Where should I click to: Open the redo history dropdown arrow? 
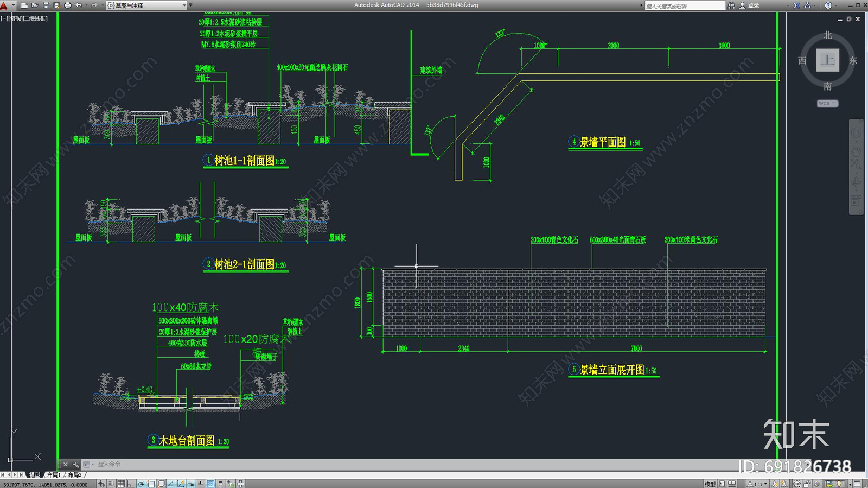point(103,5)
